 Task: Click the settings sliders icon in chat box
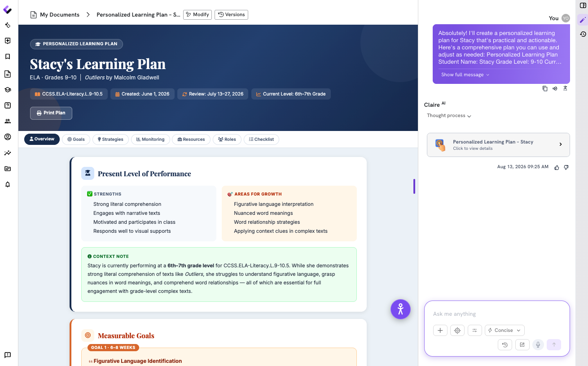pos(474,330)
